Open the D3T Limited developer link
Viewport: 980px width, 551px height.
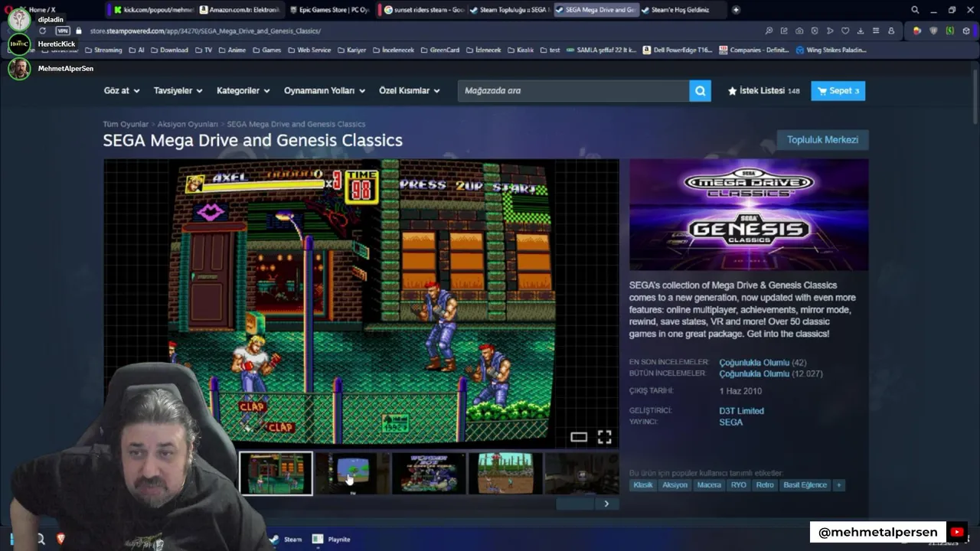click(741, 411)
